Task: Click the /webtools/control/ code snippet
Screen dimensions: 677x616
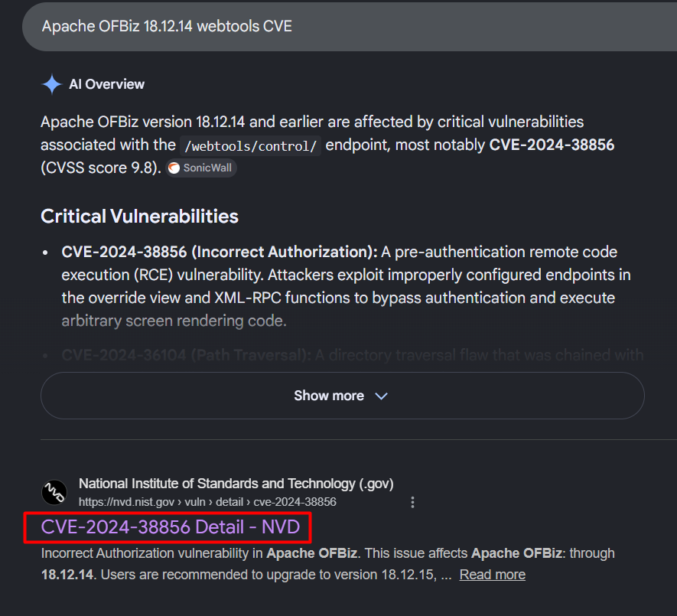Action: (250, 146)
